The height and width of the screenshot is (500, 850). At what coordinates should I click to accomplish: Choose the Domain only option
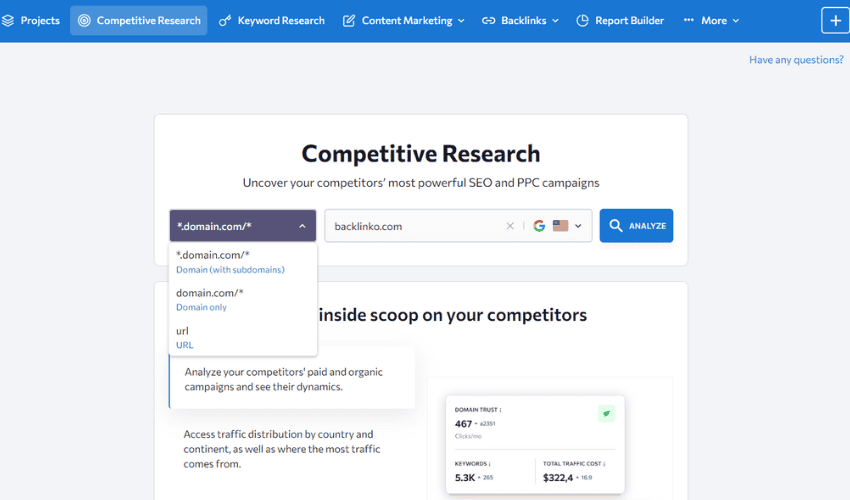click(242, 299)
